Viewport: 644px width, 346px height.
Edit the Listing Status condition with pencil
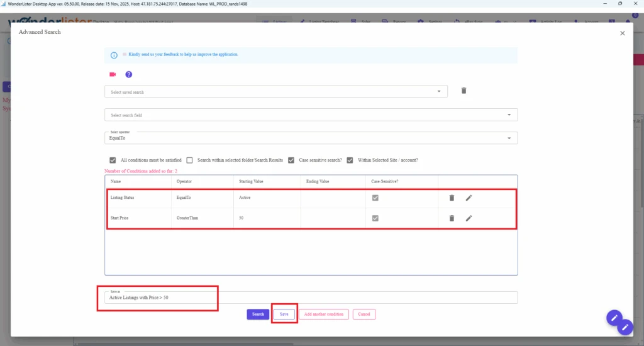pos(469,198)
